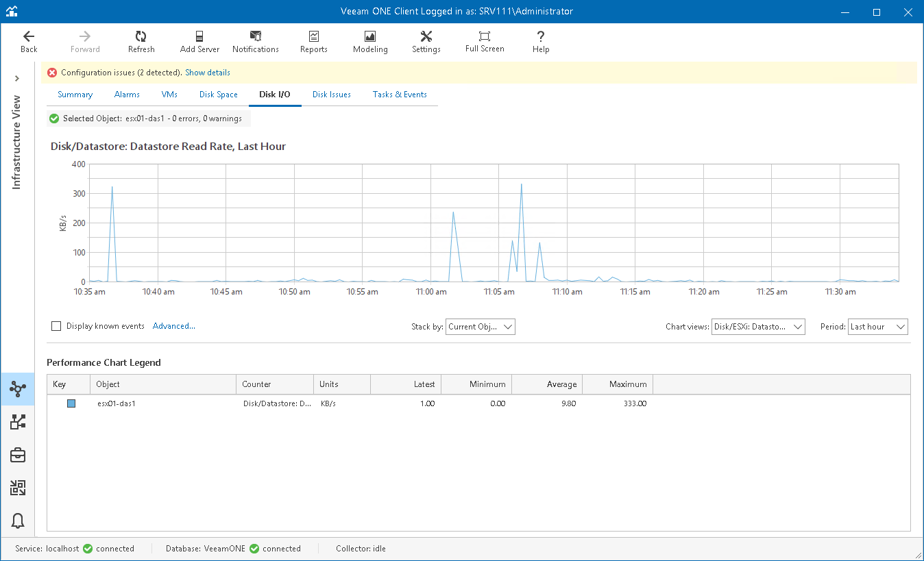Open Notifications from the toolbar
Image resolution: width=924 pixels, height=561 pixels.
(x=256, y=42)
